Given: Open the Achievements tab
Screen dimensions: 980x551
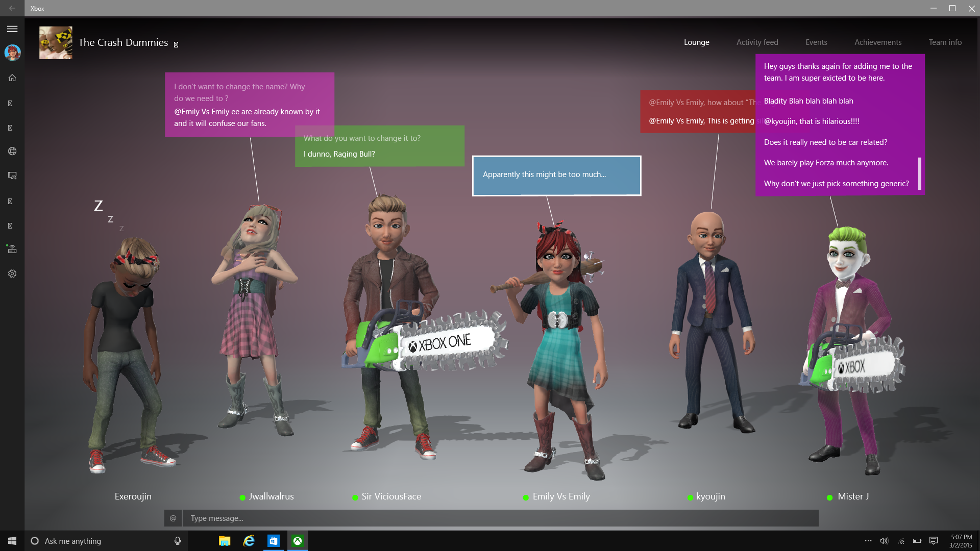Looking at the screenshot, I should click(878, 42).
